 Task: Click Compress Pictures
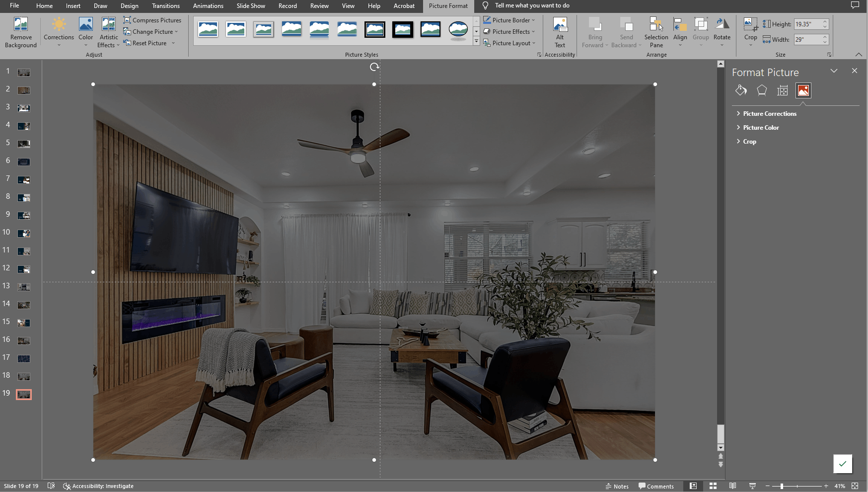coord(152,20)
